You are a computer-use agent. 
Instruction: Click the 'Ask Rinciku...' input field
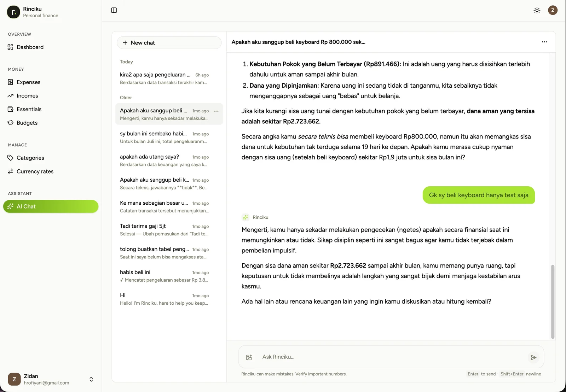[391, 357]
